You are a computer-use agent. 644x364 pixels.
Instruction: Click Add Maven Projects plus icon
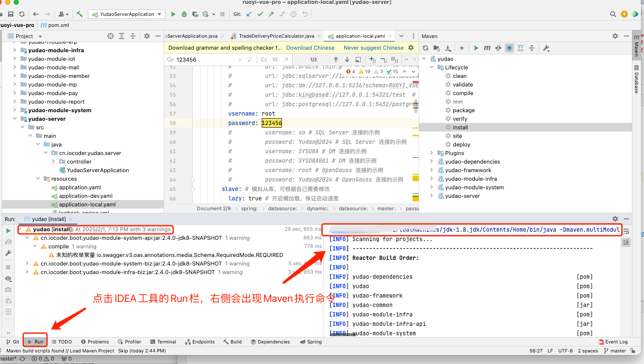click(x=461, y=48)
